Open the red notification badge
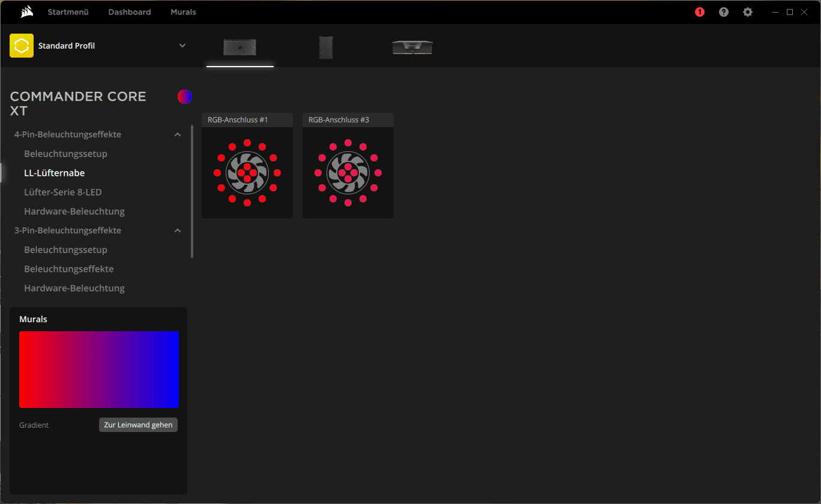This screenshot has height=504, width=821. [x=700, y=12]
